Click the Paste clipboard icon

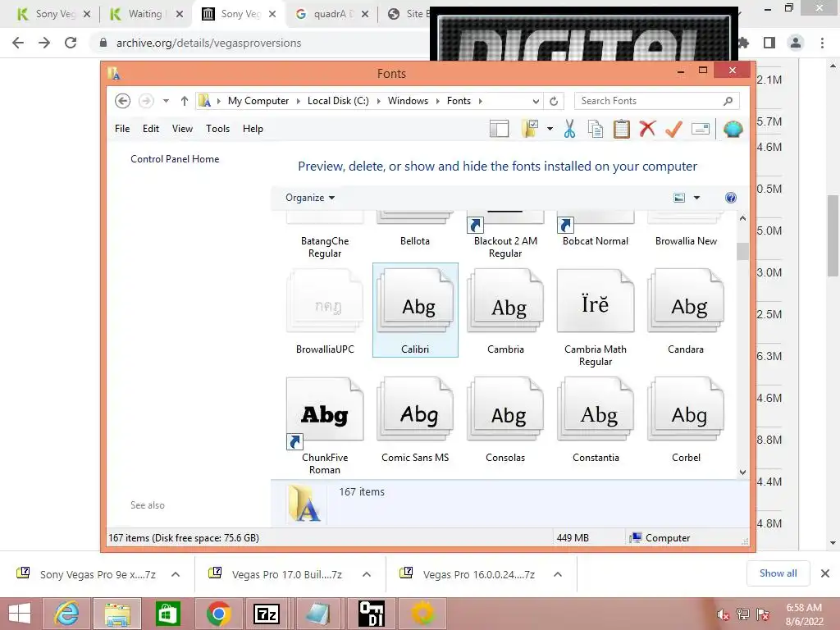pyautogui.click(x=622, y=129)
